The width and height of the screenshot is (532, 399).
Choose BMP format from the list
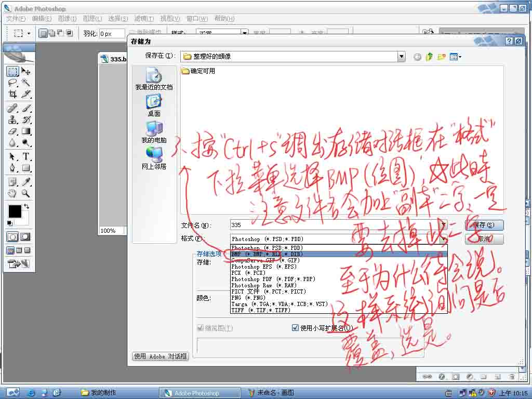pos(267,254)
